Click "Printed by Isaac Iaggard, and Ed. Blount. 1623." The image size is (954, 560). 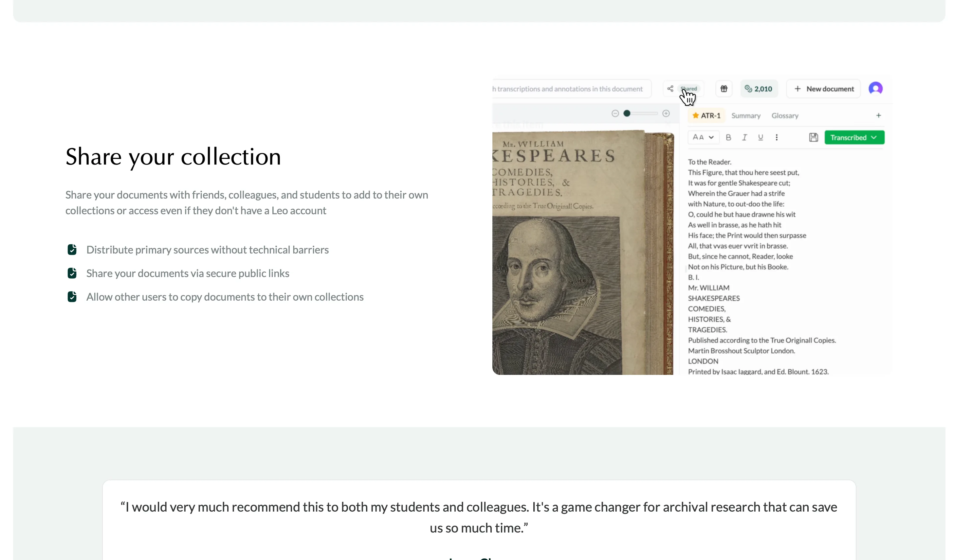point(758,372)
